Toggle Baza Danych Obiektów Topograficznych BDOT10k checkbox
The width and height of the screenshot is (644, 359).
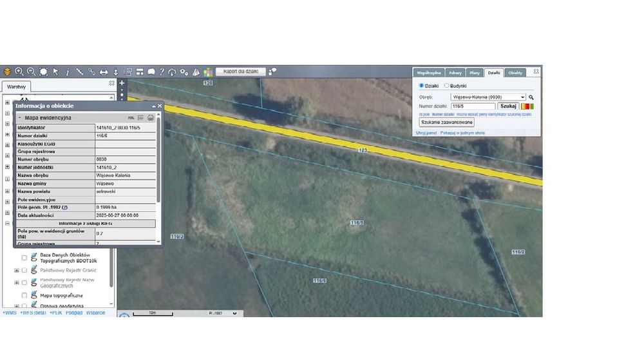(24, 258)
